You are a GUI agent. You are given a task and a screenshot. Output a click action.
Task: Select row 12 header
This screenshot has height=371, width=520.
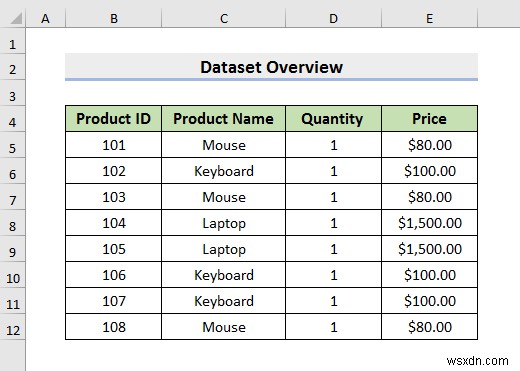coord(12,327)
